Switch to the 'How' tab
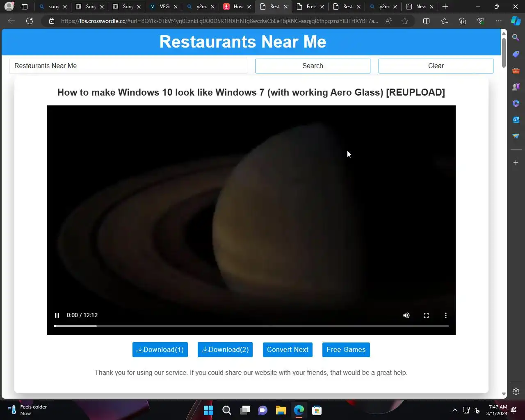This screenshot has height=420, width=525. [236, 7]
